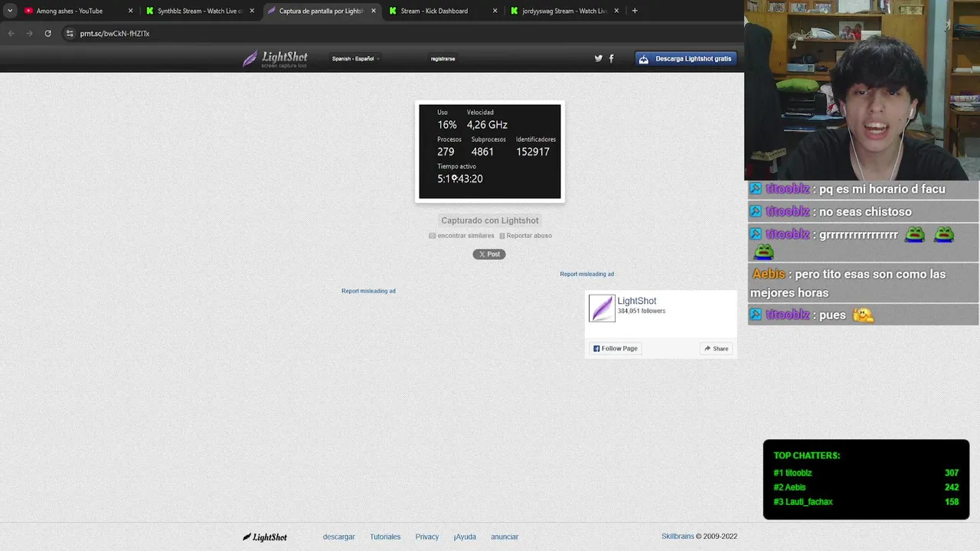The image size is (980, 551).
Task: Click Report misleading ad near Facebook widget
Action: coord(586,274)
